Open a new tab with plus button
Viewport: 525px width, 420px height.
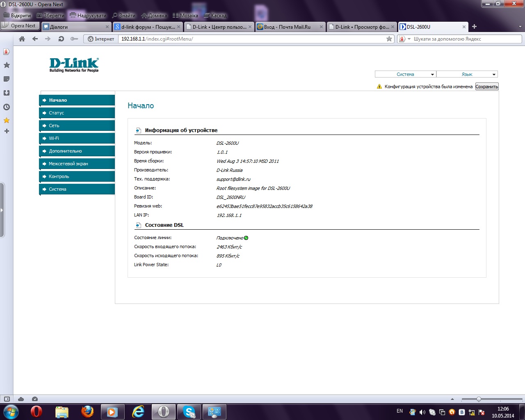pyautogui.click(x=474, y=27)
